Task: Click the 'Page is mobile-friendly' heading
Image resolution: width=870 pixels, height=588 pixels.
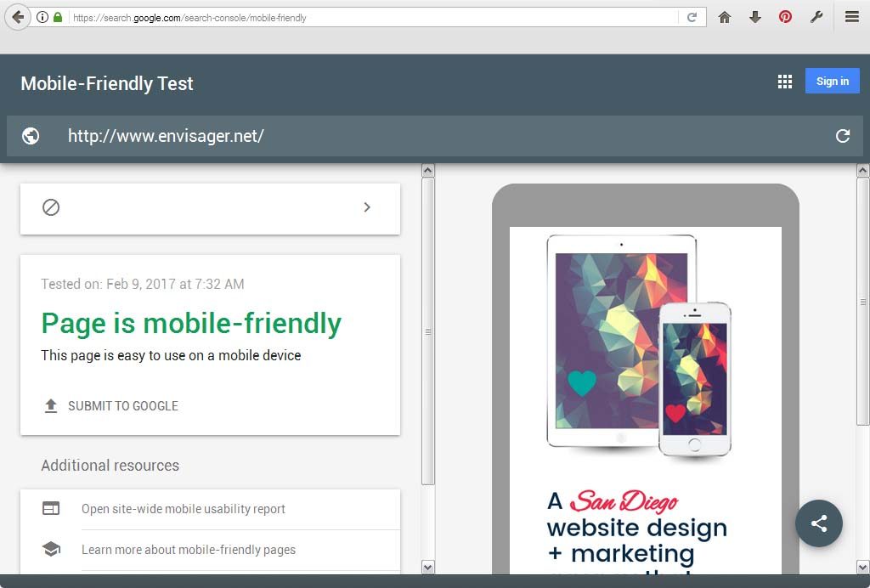Action: [191, 324]
